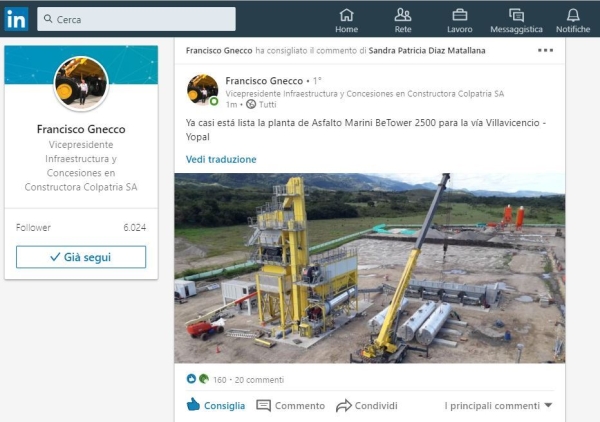This screenshot has width=600, height=422.
Task: Open Francisco Gnecco's sidebar profile picture
Action: pos(81,83)
